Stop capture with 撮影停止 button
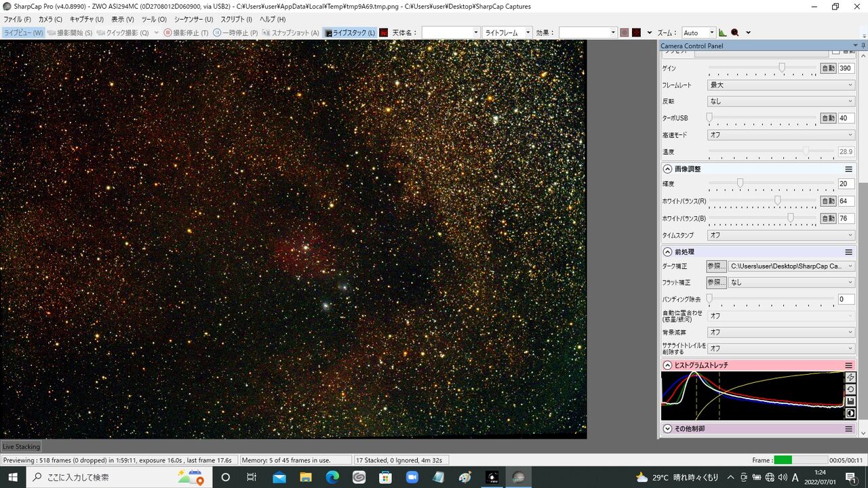The width and height of the screenshot is (868, 488). point(186,33)
